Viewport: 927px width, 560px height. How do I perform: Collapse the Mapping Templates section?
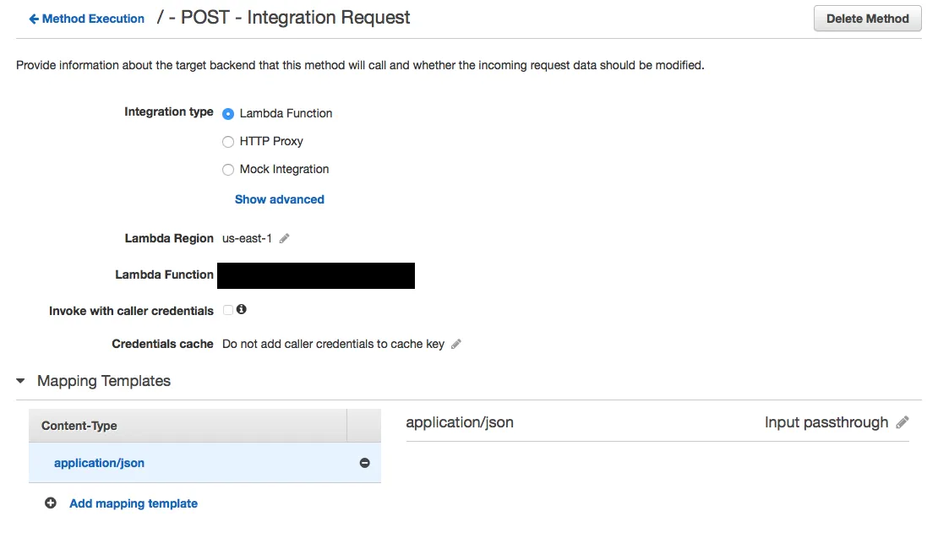pos(21,381)
